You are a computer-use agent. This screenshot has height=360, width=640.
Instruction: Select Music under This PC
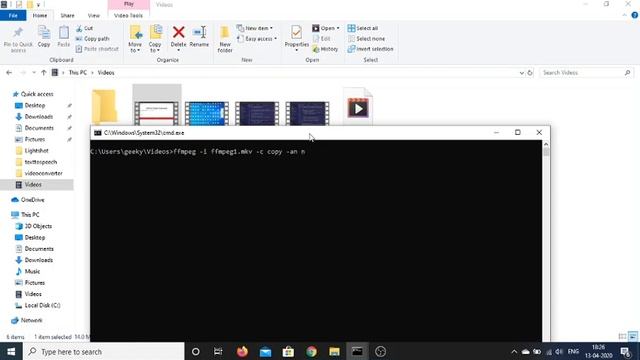32,271
